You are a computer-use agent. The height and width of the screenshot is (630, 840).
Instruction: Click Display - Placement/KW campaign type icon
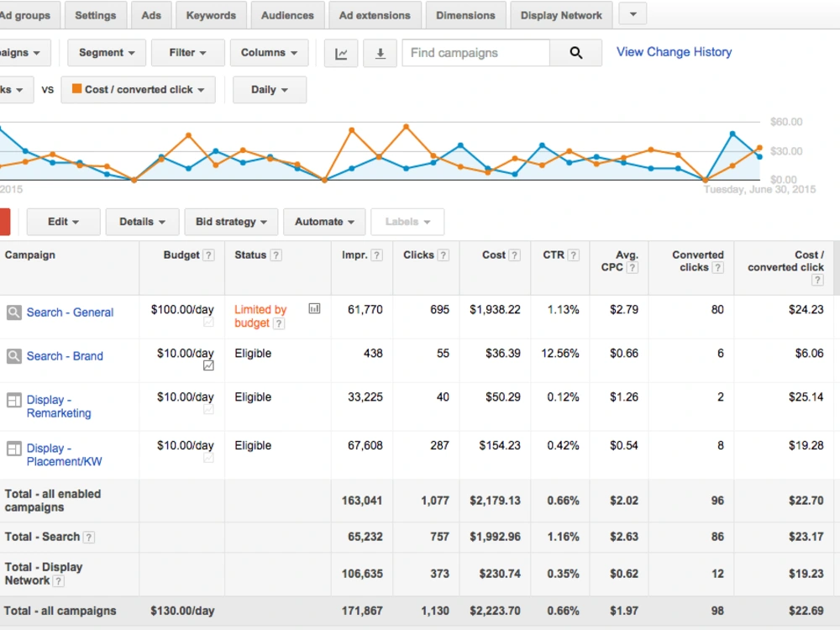pyautogui.click(x=14, y=449)
